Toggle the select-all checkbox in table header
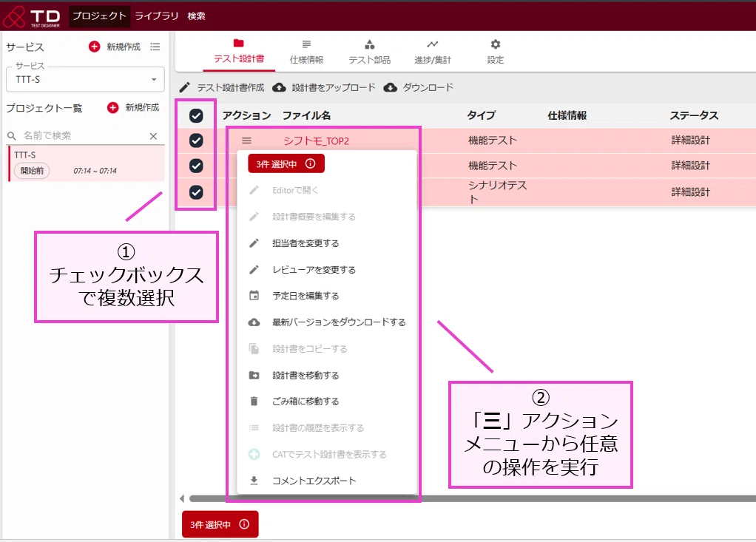 [x=196, y=115]
